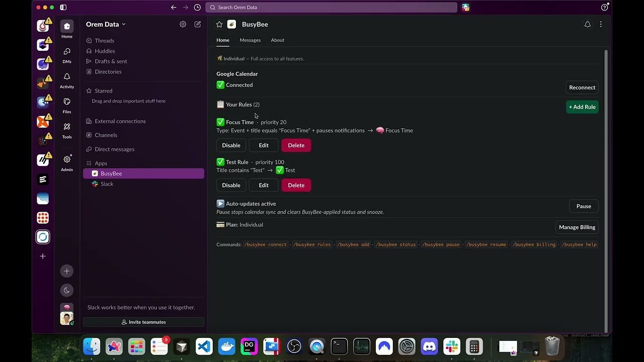
Task: Click Invite teammates button
Action: [143, 322]
